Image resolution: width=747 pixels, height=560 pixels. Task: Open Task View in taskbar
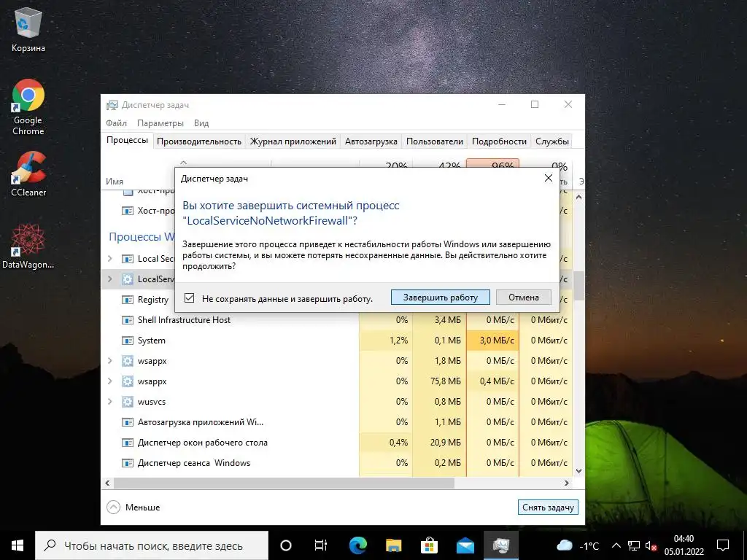pyautogui.click(x=321, y=545)
